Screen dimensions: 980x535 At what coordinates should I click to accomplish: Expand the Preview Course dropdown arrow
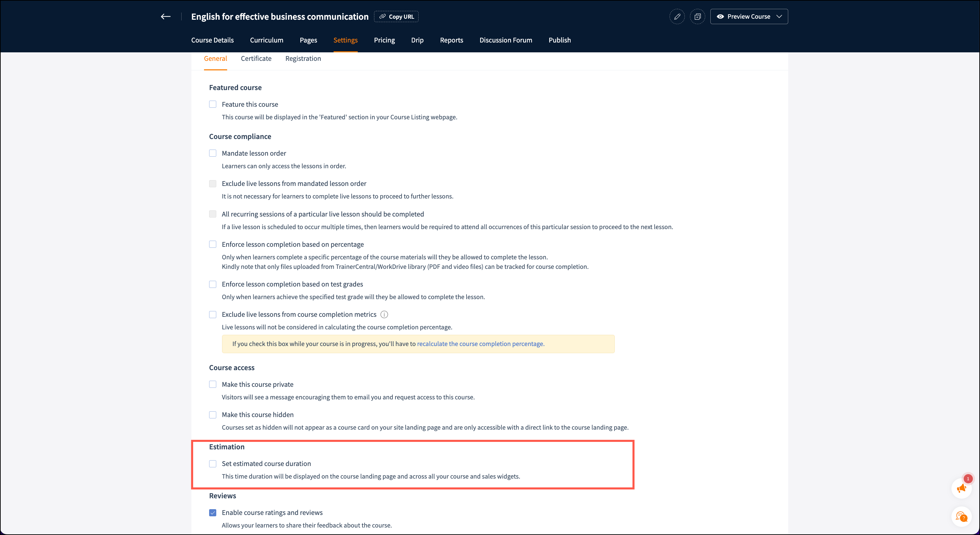click(779, 17)
